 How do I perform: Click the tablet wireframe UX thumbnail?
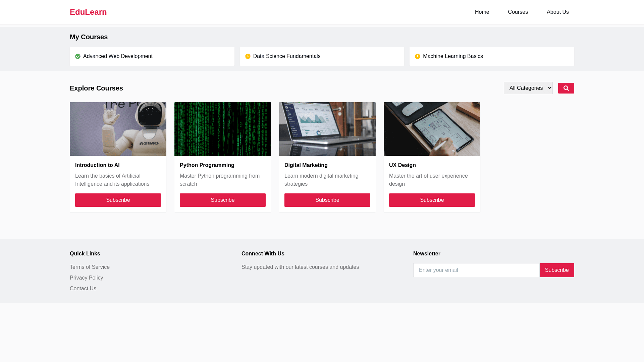(432, 129)
